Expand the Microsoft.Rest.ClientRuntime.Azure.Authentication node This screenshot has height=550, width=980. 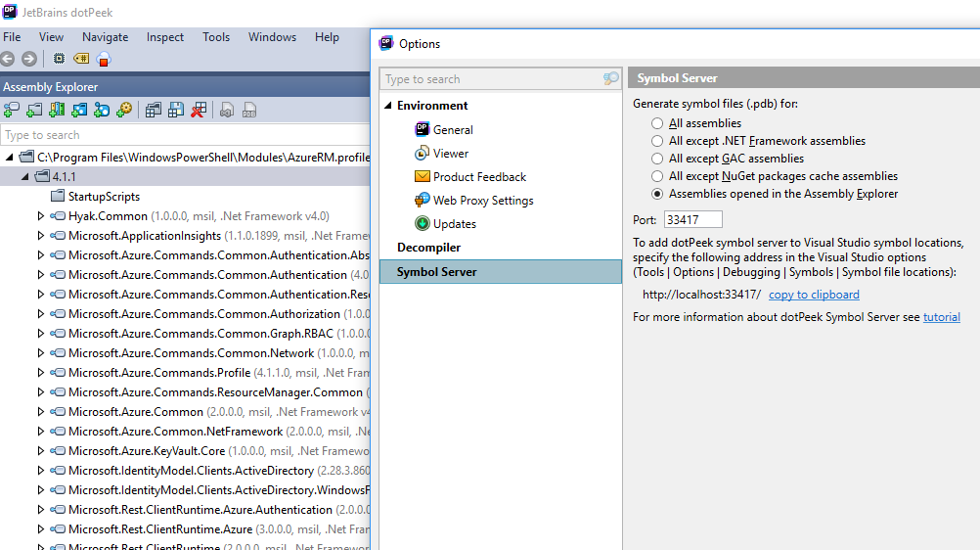(41, 509)
